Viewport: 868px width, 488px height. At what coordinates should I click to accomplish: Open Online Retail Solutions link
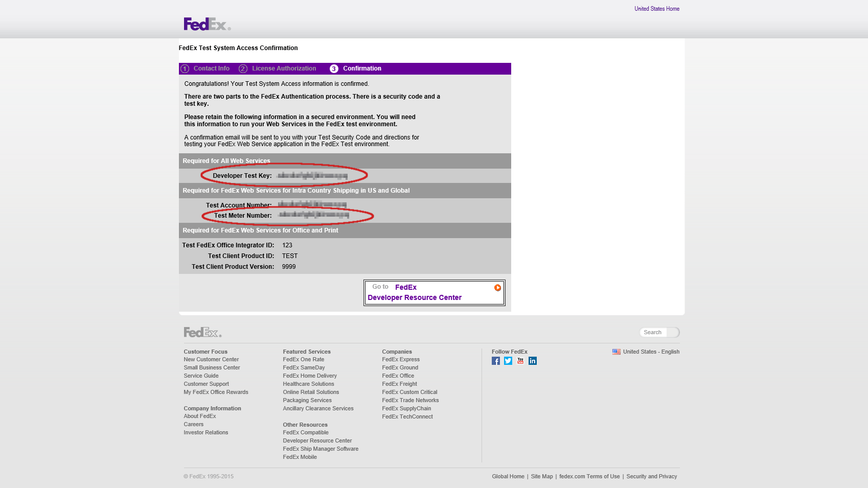311,392
